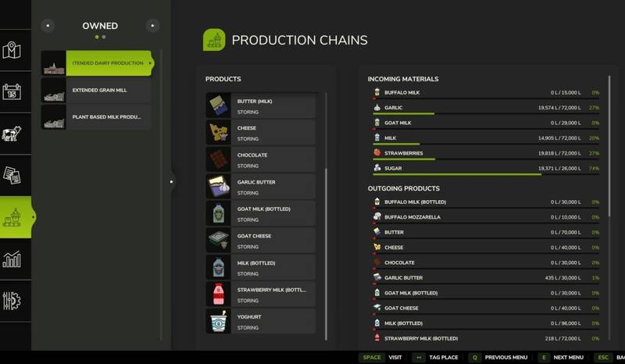Click the Strawberries incoming material icon
Image resolution: width=625 pixels, height=364 pixels.
pos(377,152)
